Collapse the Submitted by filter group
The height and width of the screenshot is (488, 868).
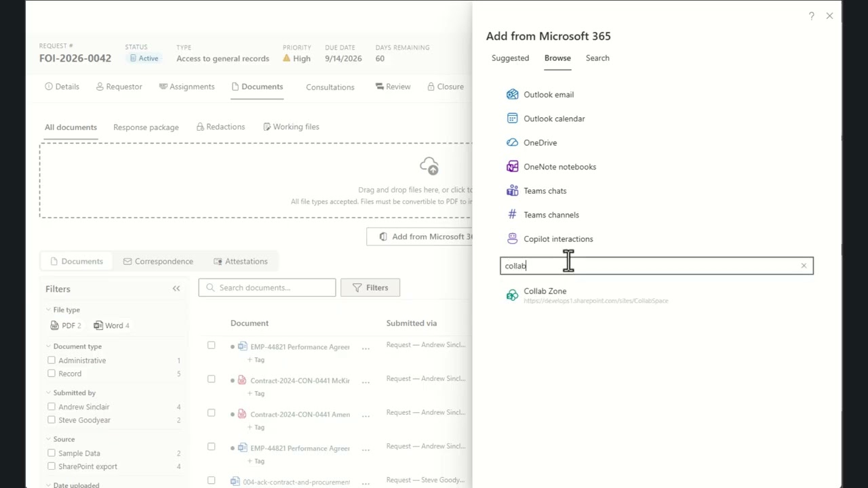pos(48,392)
